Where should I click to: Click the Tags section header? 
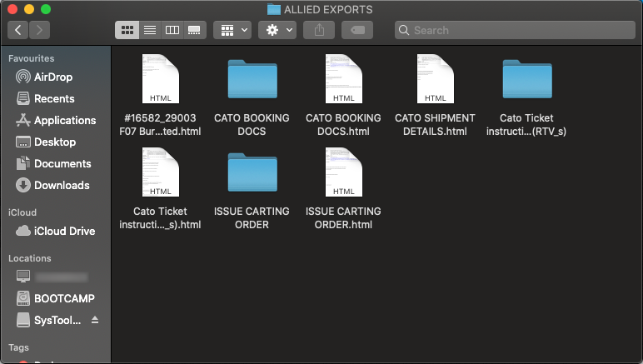coord(18,347)
